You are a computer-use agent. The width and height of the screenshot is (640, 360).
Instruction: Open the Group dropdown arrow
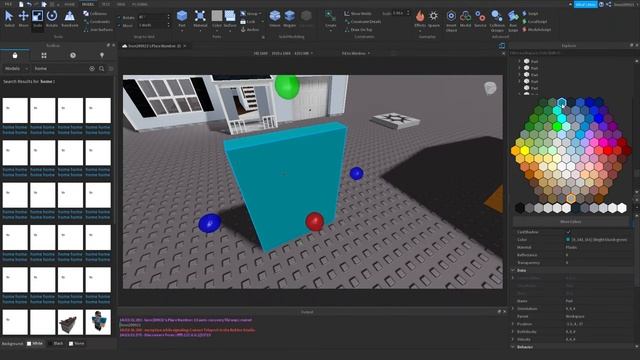click(x=260, y=13)
